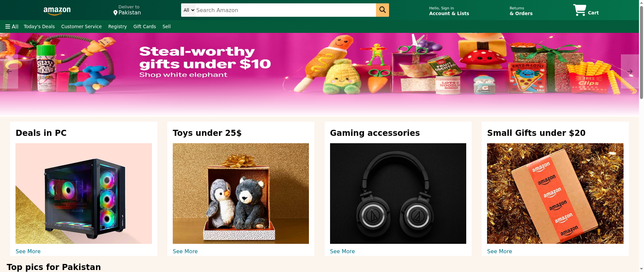Click See More under Deals in PC

click(28, 251)
